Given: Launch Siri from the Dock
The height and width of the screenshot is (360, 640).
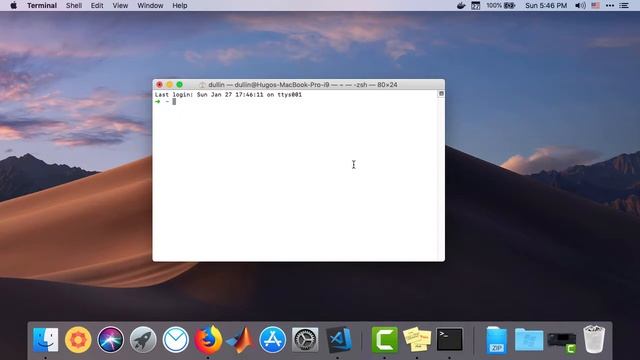Looking at the screenshot, I should pyautogui.click(x=111, y=340).
